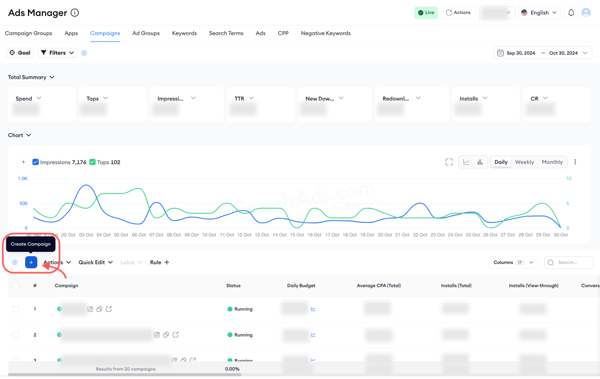Click the horizontal scrollbar at table bottom
This screenshot has width=600, height=379.
(x=125, y=375)
